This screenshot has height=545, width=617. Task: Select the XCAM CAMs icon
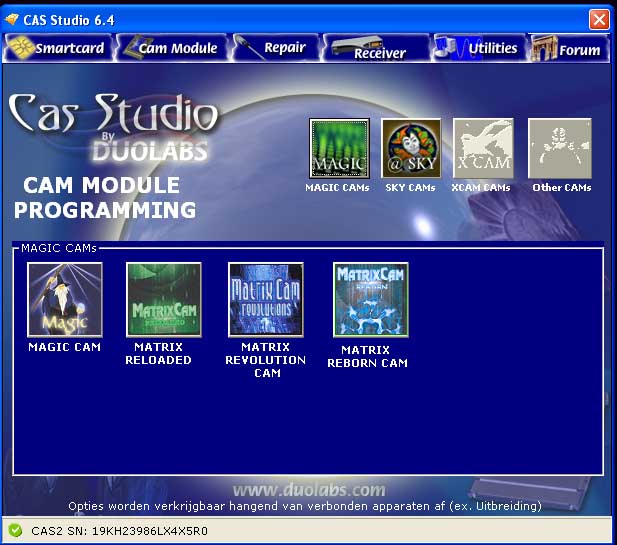point(484,148)
